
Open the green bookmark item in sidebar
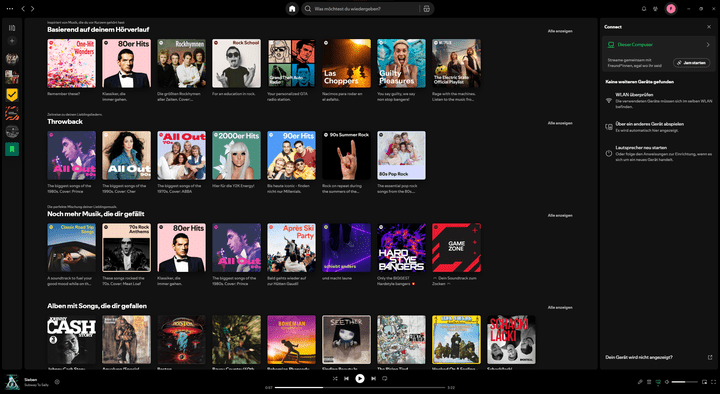(12, 149)
